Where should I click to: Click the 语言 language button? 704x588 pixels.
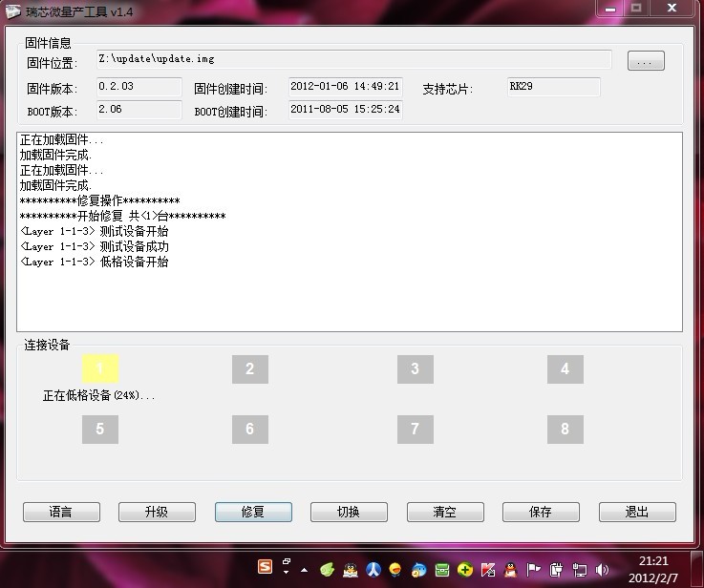point(61,512)
